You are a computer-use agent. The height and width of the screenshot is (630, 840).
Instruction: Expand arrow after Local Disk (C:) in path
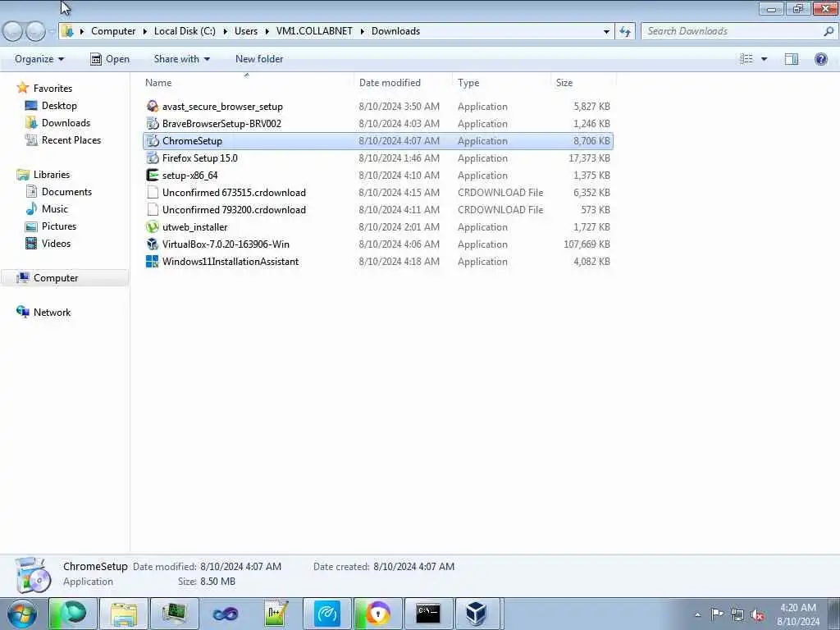point(225,31)
